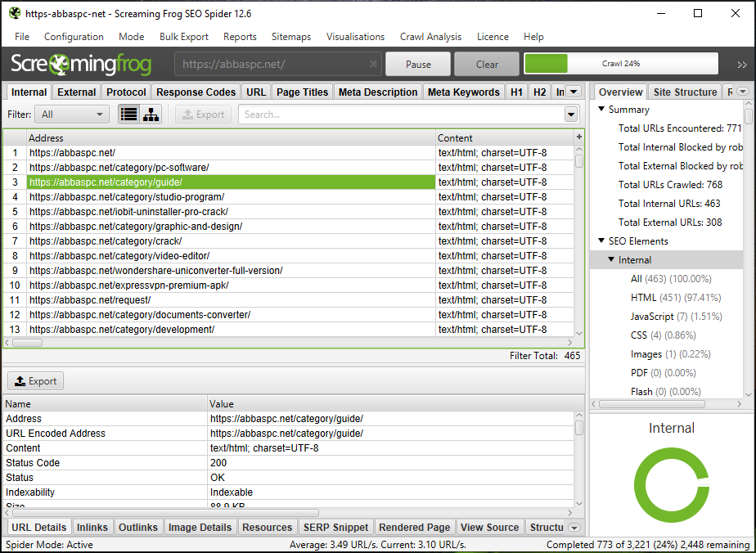Click the Export button in the lower pane
This screenshot has width=756, height=553.
(36, 381)
